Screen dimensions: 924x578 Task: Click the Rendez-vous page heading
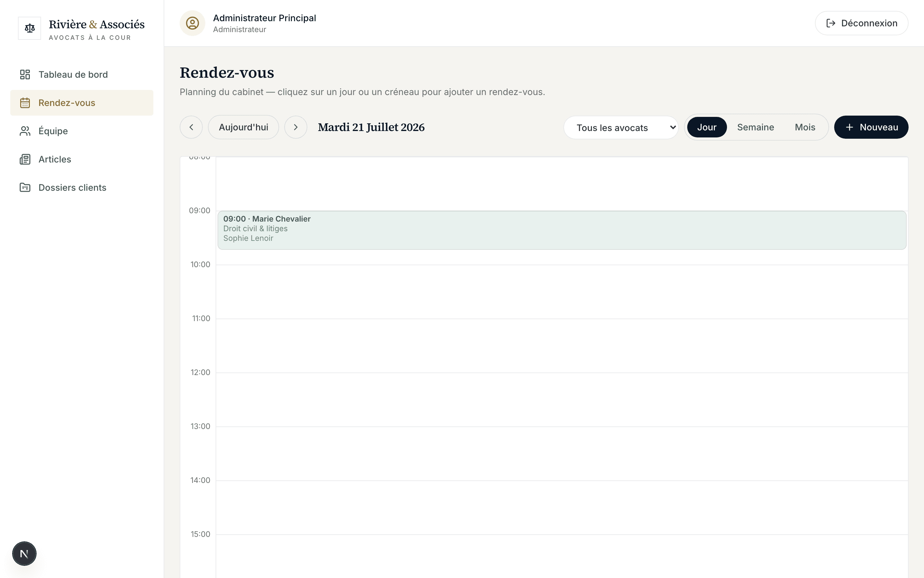[x=227, y=73]
